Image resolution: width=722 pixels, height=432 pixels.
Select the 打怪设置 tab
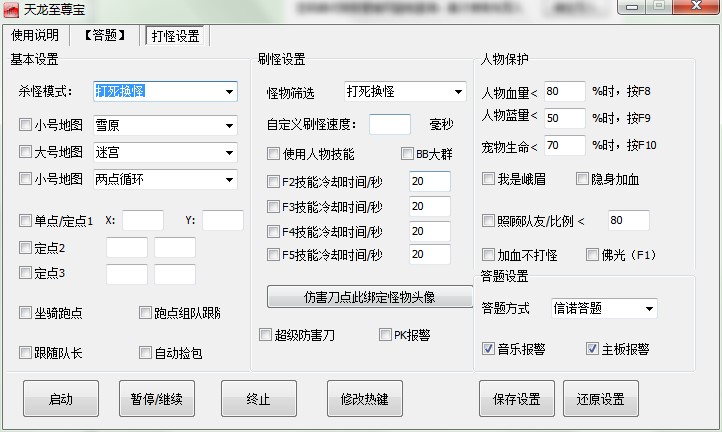175,36
